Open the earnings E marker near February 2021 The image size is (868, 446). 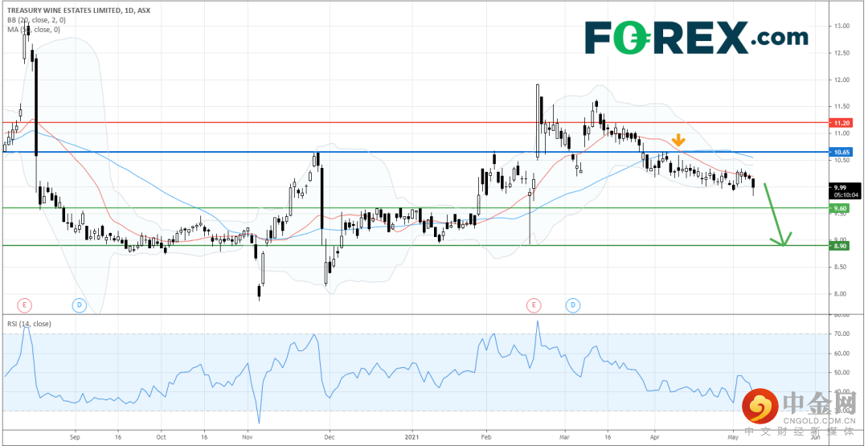(534, 305)
